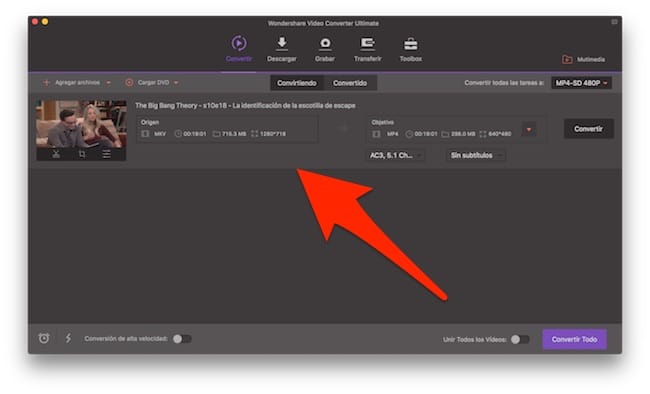Click the Origen 715.3 MB size value

coord(234,134)
